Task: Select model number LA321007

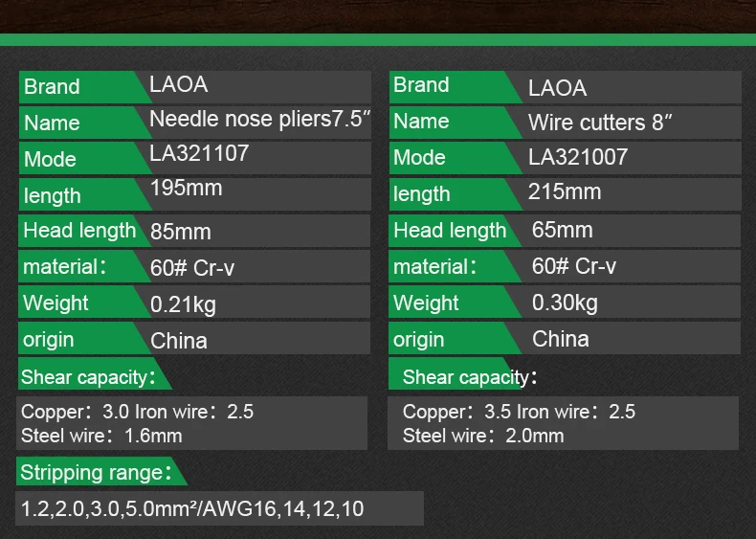Action: tap(578, 157)
